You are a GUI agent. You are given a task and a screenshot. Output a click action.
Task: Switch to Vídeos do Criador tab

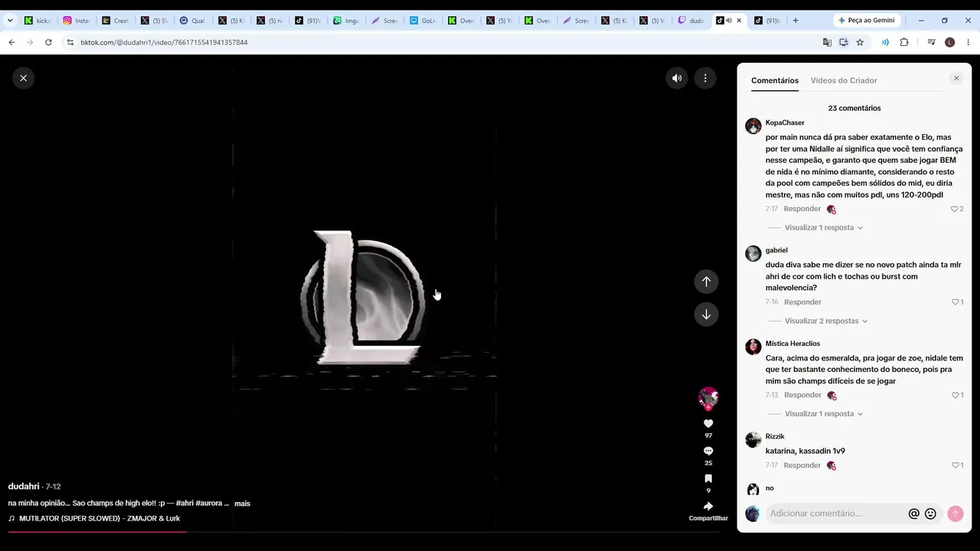(844, 80)
